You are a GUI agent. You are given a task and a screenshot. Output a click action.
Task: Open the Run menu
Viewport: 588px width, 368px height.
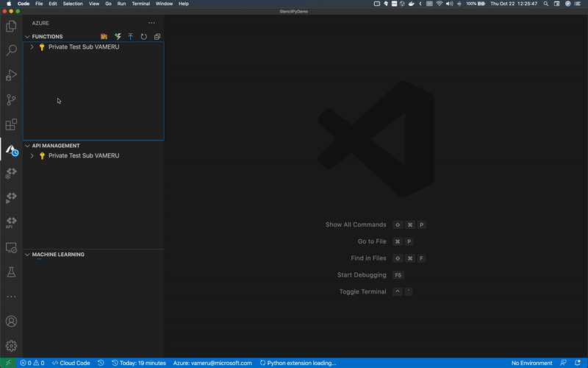coord(121,4)
